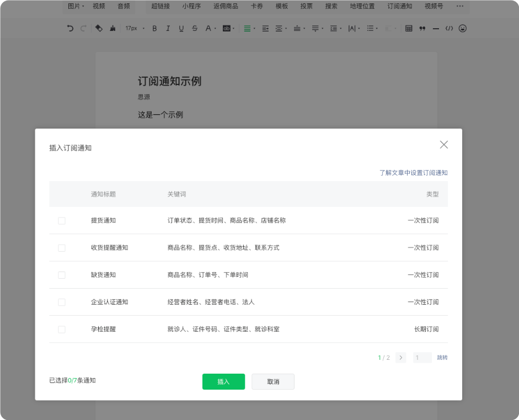
Task: Expand the 图片 dropdown menu
Action: coord(76,7)
